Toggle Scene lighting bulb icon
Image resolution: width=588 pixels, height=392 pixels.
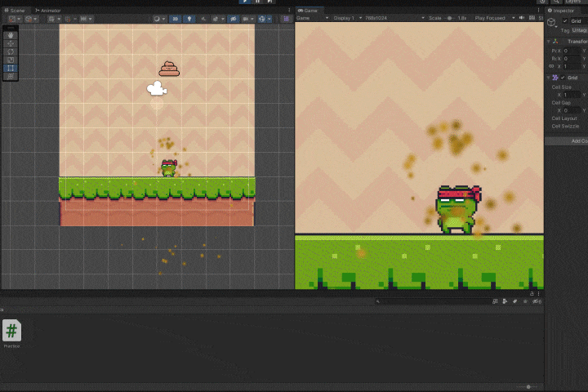189,19
